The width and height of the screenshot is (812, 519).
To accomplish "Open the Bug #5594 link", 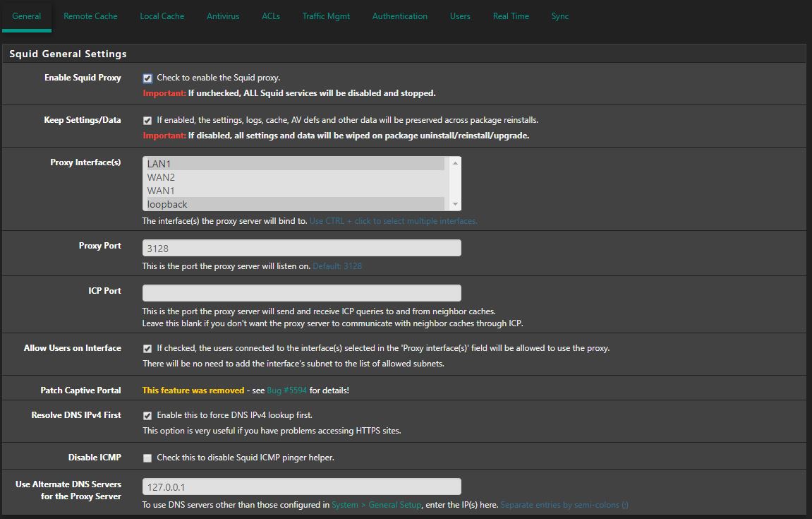I will pyautogui.click(x=287, y=390).
